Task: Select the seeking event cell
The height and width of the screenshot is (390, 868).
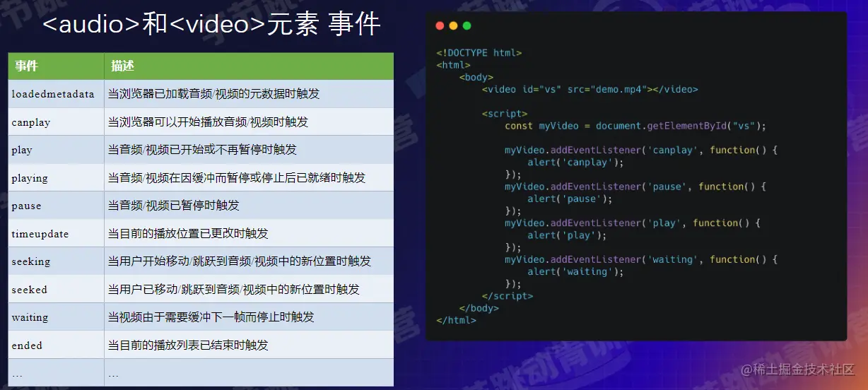Action: tap(57, 261)
